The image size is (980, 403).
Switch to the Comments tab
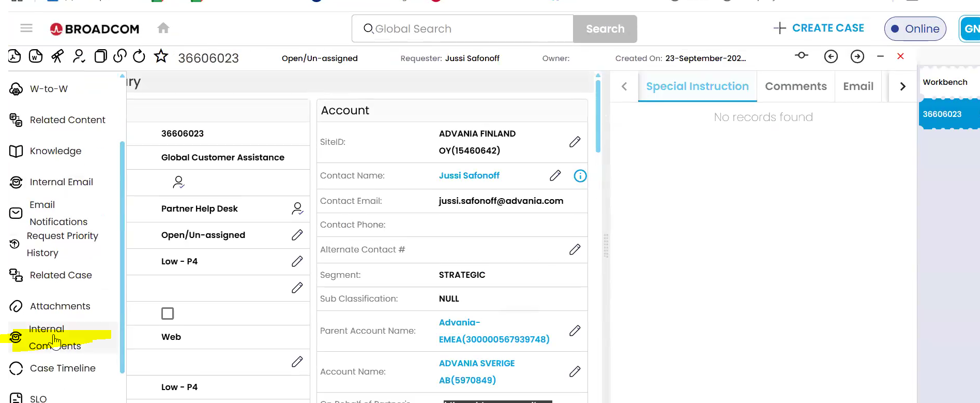pyautogui.click(x=796, y=86)
